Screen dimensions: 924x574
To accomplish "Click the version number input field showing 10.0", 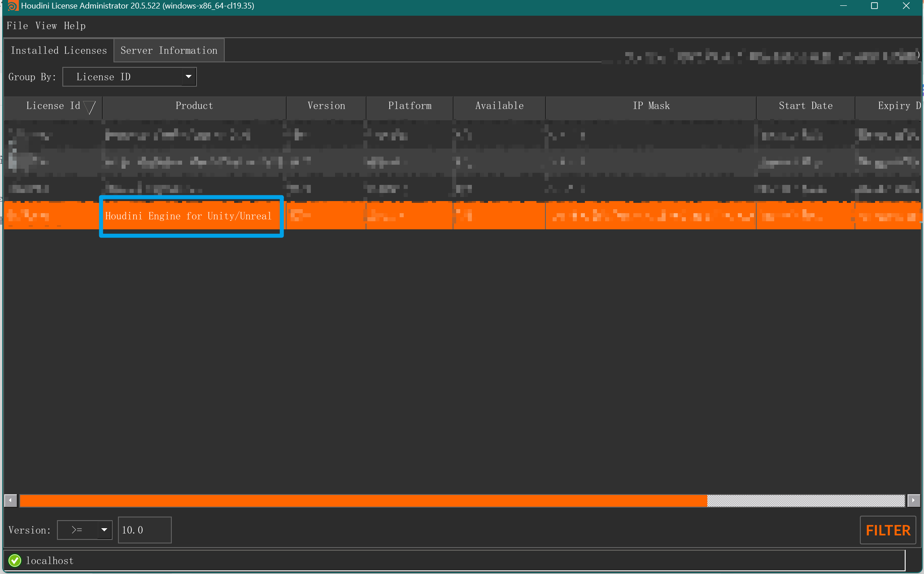I will (144, 530).
